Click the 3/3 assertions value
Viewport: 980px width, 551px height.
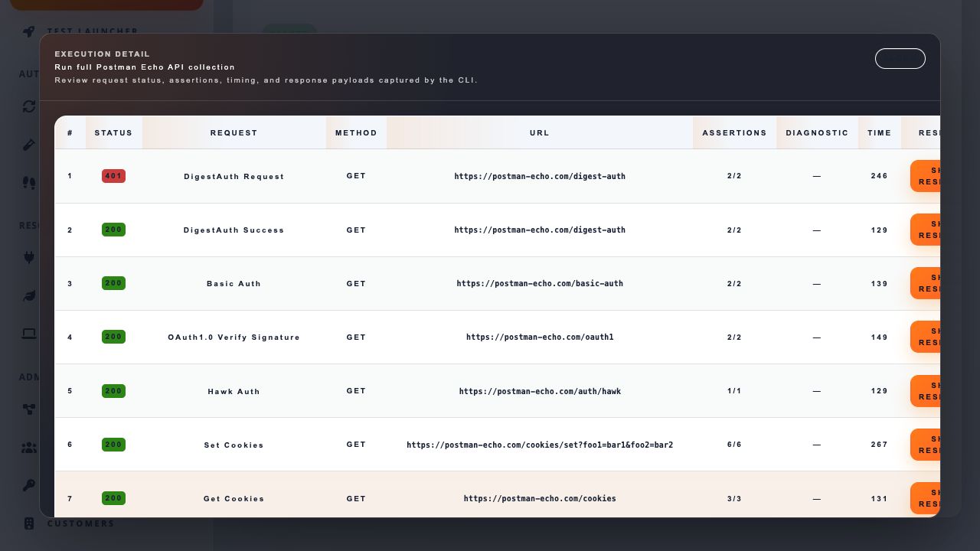tap(734, 498)
